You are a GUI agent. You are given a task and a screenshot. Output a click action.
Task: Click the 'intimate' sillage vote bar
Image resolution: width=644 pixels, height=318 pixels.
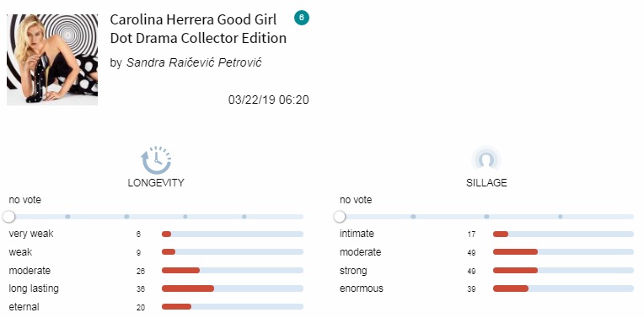[563, 234]
